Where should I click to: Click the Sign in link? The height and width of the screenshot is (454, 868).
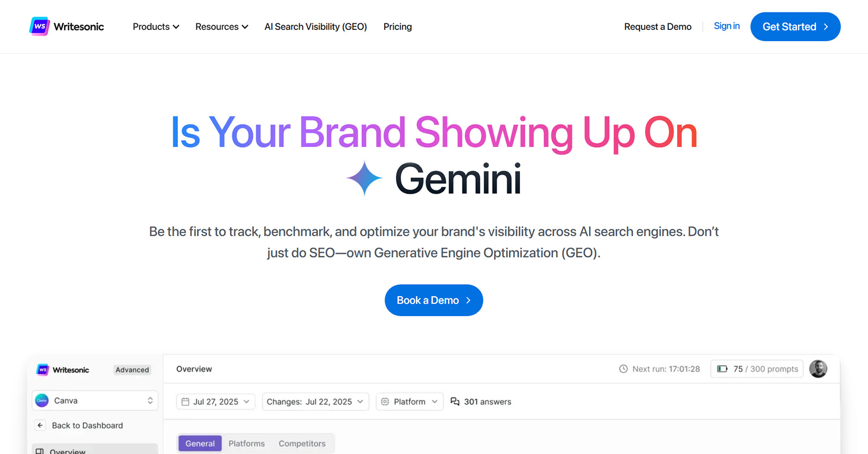point(726,26)
